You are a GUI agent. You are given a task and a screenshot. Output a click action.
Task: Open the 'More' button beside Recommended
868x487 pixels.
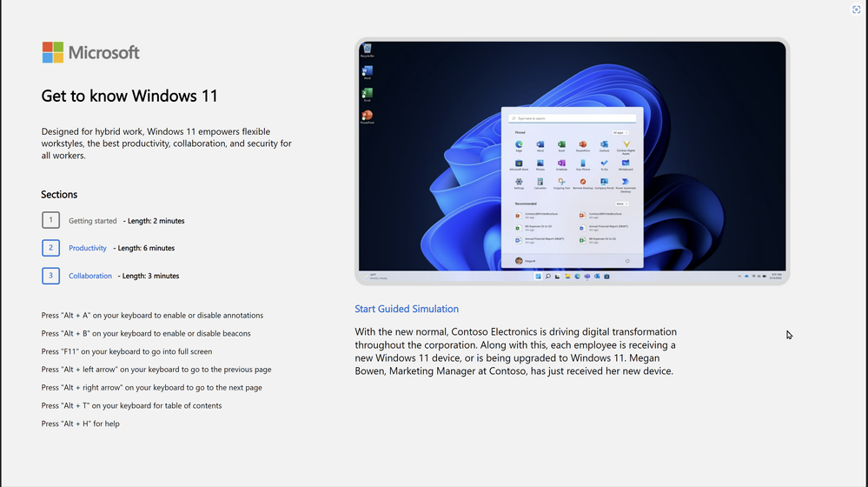[621, 203]
